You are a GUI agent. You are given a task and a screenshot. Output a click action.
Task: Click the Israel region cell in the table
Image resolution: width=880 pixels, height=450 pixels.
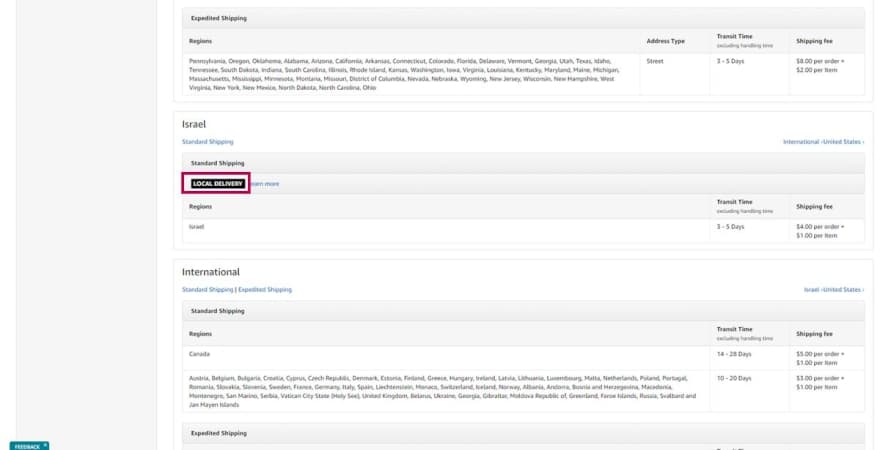pyautogui.click(x=196, y=227)
